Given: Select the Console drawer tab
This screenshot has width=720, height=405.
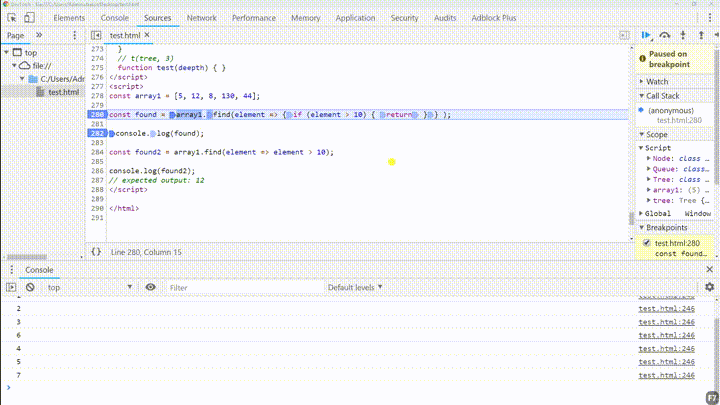Looking at the screenshot, I should tap(39, 270).
